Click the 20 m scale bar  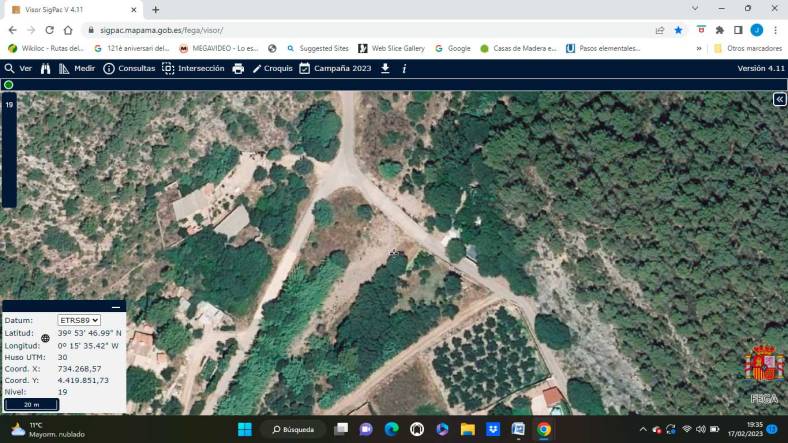(31, 404)
